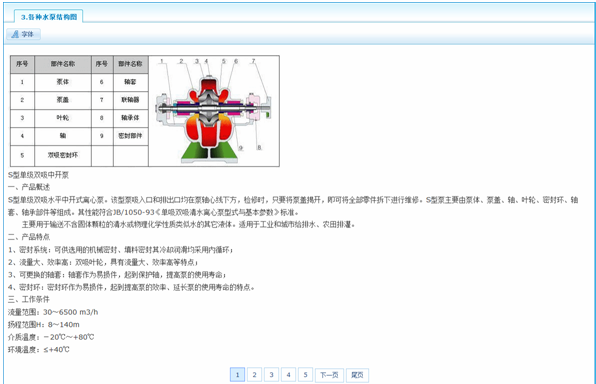Go to page 5
Image resolution: width=596 pixels, height=384 pixels.
coord(305,375)
